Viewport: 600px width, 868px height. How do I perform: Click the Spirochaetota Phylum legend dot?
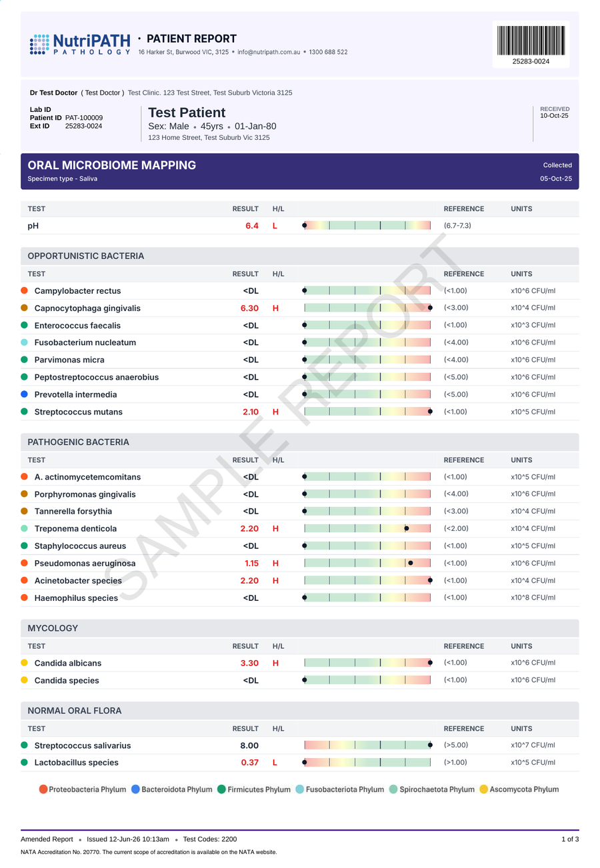[393, 789]
